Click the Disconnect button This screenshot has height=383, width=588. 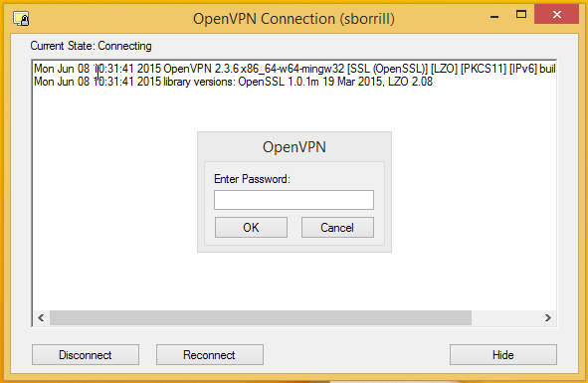point(86,355)
